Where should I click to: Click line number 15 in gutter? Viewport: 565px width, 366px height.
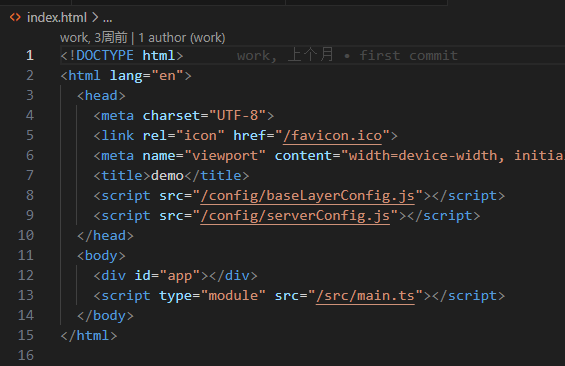click(x=26, y=335)
